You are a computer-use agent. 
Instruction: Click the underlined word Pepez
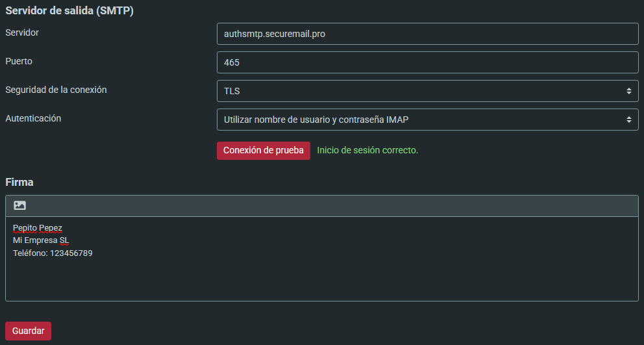coord(51,227)
